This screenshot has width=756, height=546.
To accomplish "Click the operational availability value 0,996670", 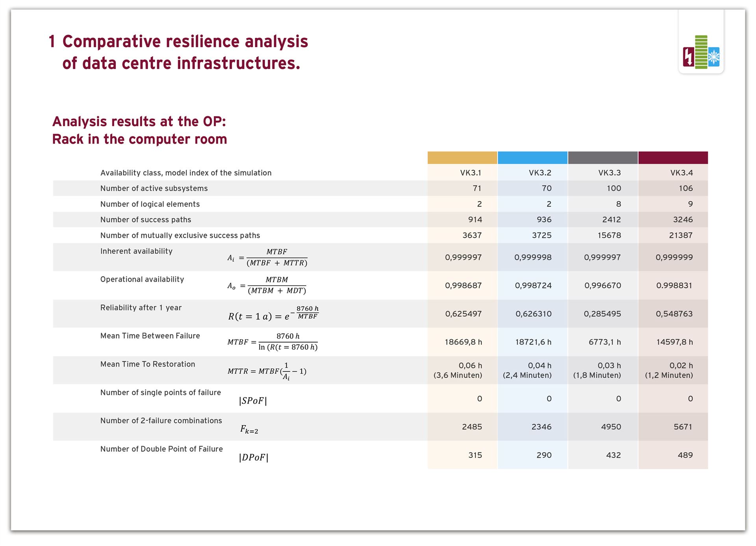I will pyautogui.click(x=603, y=285).
